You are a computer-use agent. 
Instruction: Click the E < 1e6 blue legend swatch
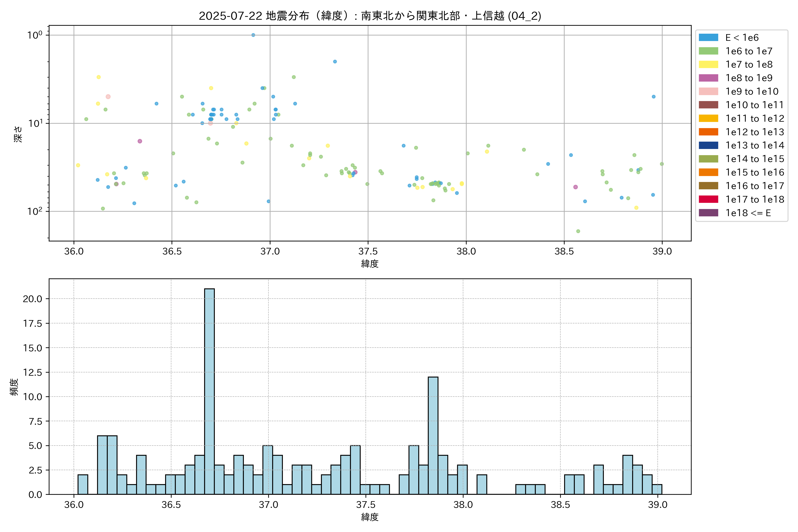(x=708, y=38)
